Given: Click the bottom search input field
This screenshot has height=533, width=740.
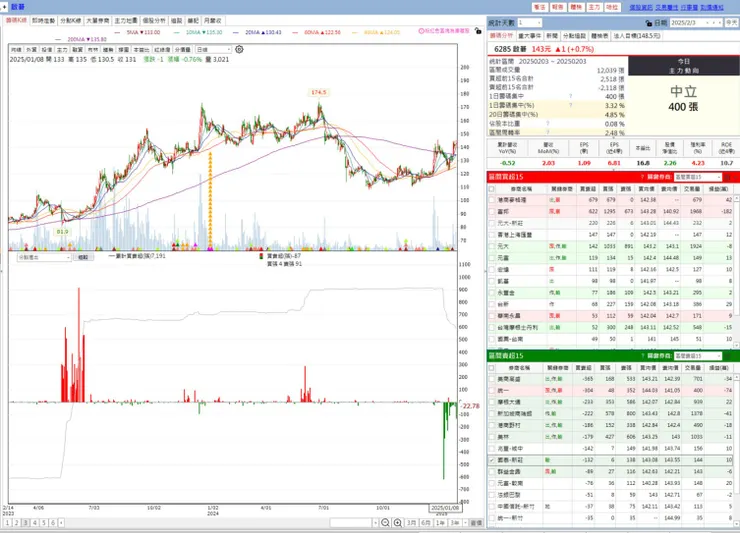Looking at the screenshot, I should tap(351, 523).
